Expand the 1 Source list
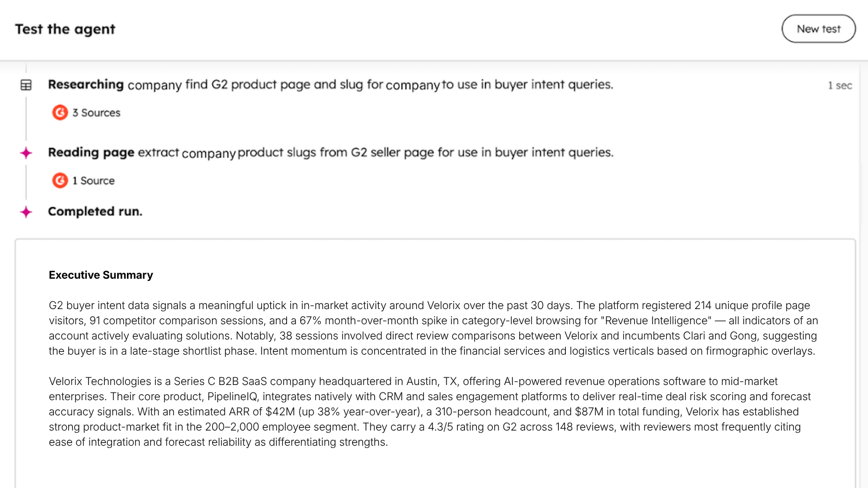Screen dimensions: 868x488 click(x=93, y=181)
